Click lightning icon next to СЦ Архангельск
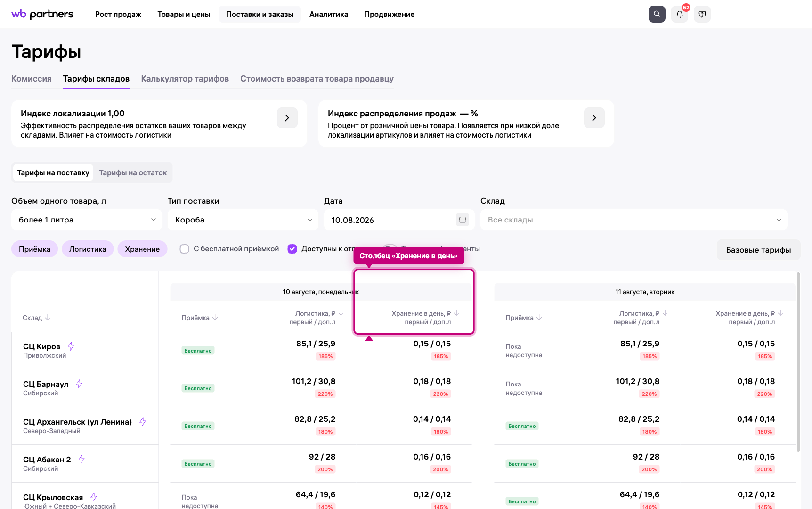 [143, 422]
